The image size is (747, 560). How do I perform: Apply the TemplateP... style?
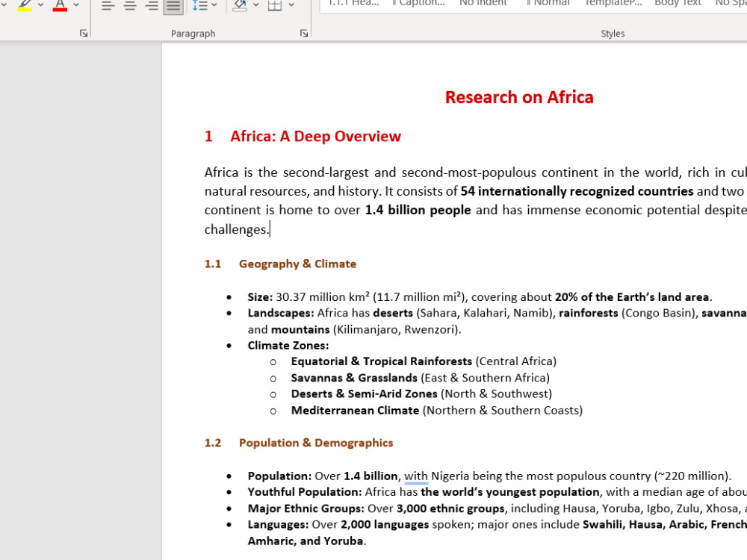click(613, 3)
